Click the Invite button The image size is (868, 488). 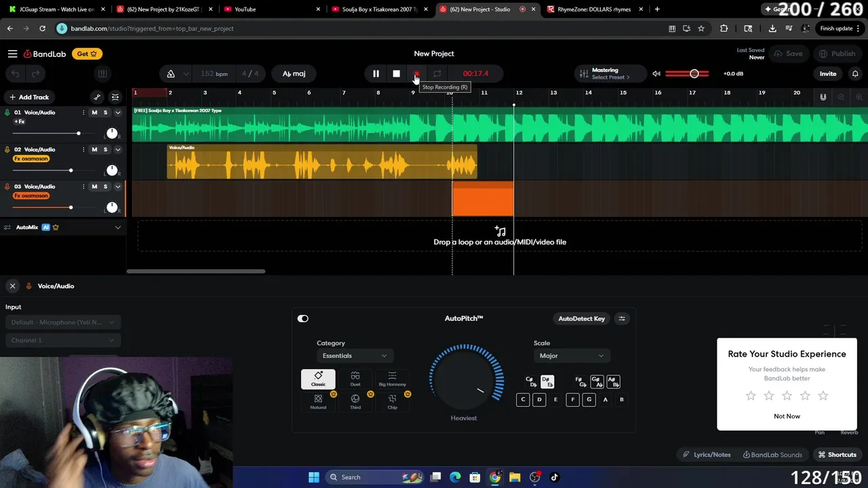[x=828, y=74]
